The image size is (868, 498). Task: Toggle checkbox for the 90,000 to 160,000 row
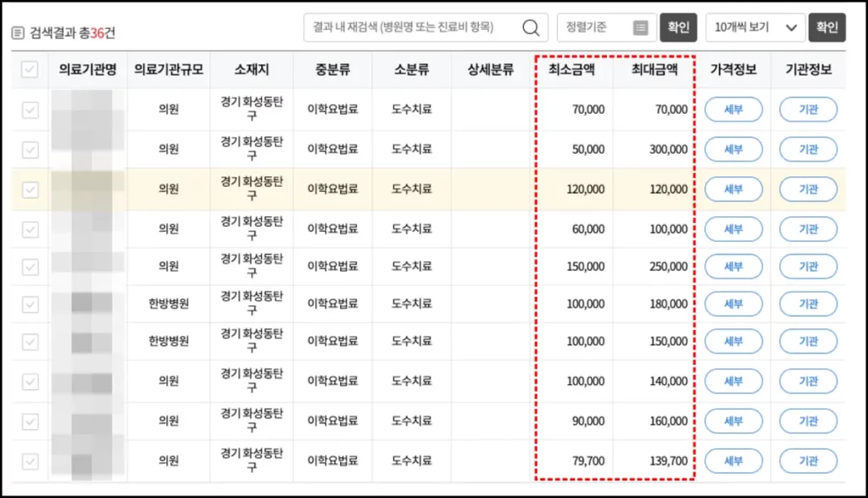30,422
